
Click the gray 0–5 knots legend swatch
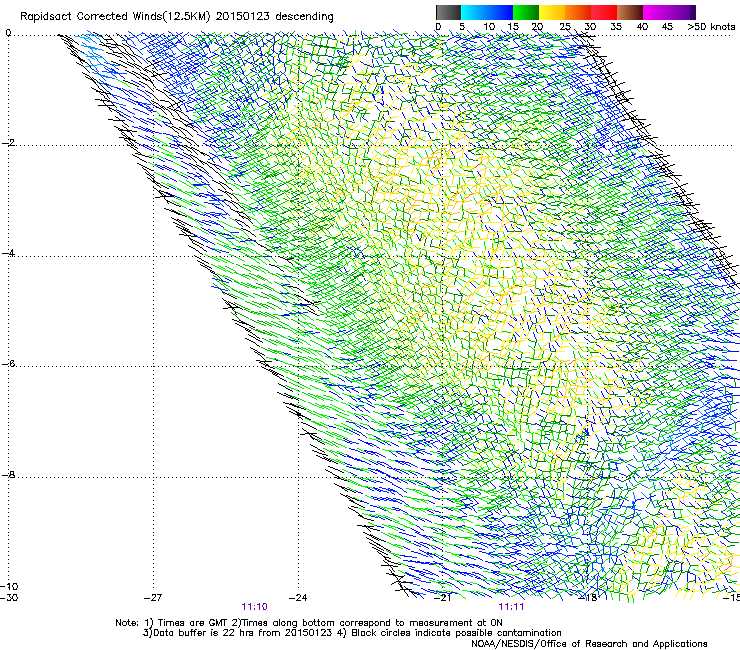(x=448, y=12)
